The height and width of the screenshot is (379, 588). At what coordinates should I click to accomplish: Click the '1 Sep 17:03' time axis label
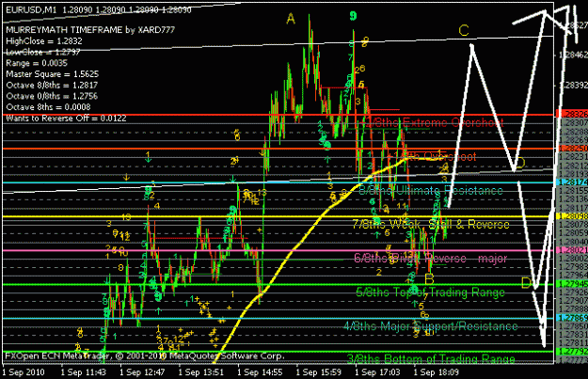(x=377, y=372)
